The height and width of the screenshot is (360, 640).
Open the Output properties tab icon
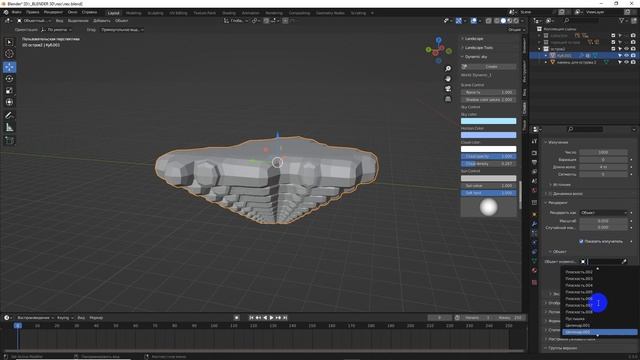(534, 162)
